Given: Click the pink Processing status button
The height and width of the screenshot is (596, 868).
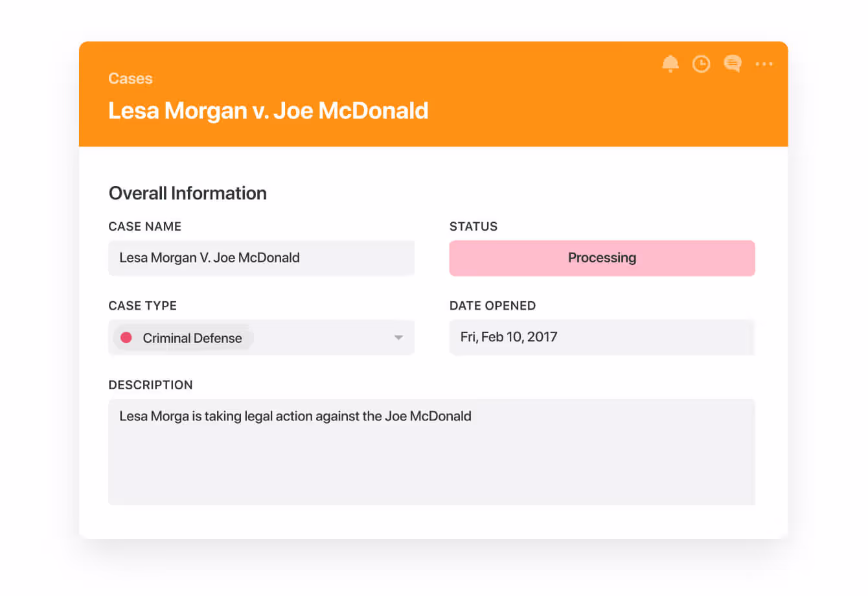Looking at the screenshot, I should pyautogui.click(x=602, y=258).
